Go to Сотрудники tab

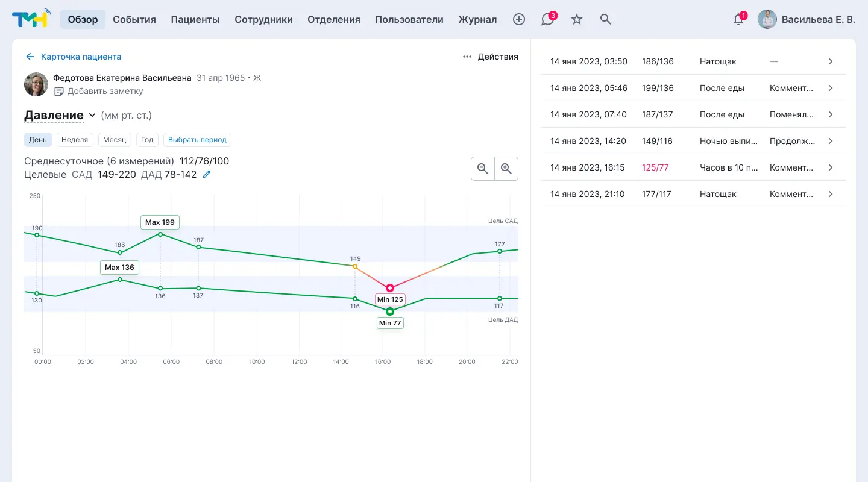263,19
